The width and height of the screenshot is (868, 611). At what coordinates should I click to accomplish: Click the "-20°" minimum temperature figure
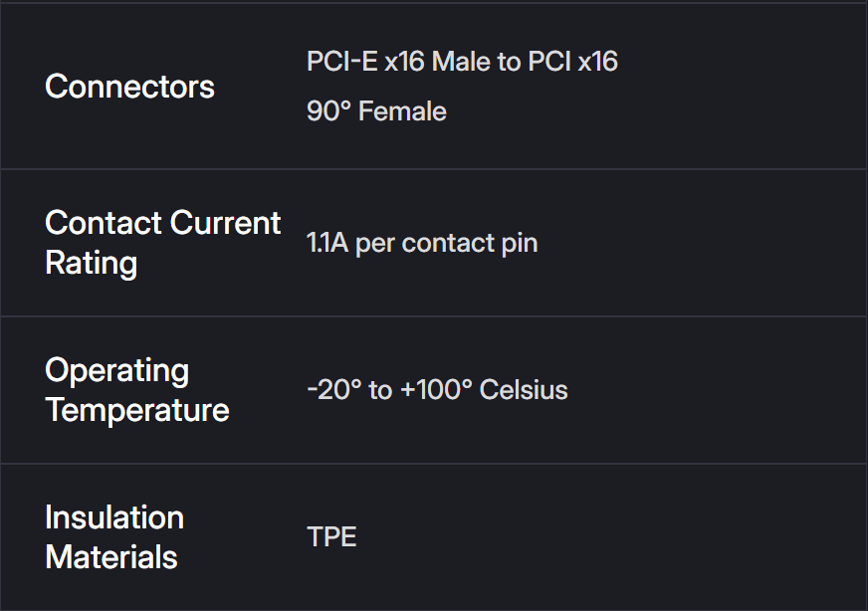[x=333, y=390]
